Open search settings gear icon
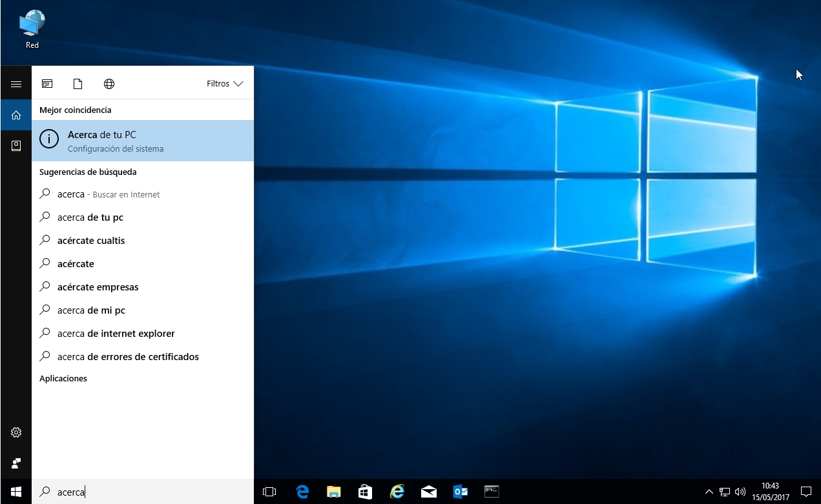Image resolution: width=821 pixels, height=504 pixels. click(x=16, y=432)
